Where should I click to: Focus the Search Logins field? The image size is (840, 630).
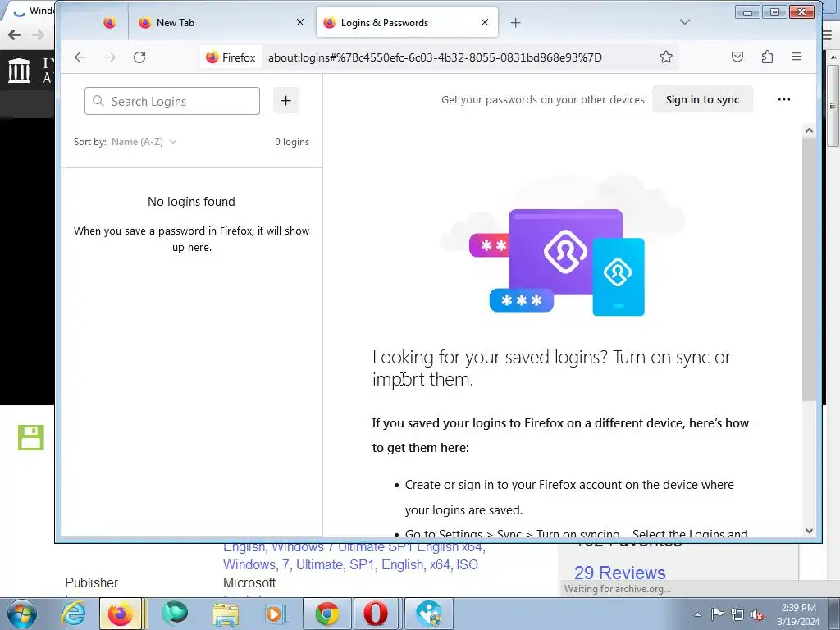(172, 101)
